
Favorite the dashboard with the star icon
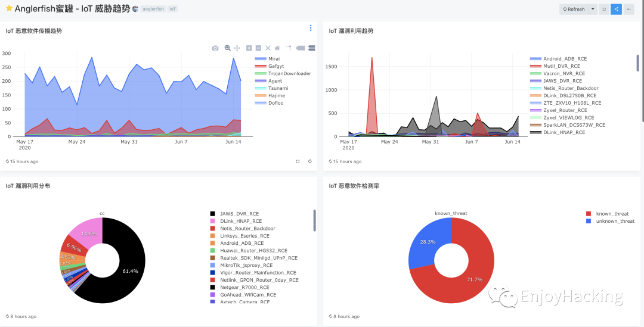pyautogui.click(x=9, y=8)
